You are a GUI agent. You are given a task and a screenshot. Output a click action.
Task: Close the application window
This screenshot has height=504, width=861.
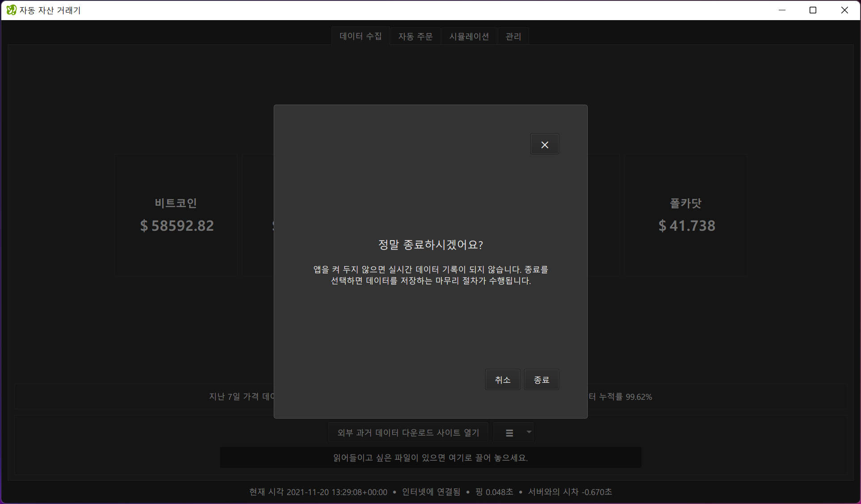tap(844, 10)
